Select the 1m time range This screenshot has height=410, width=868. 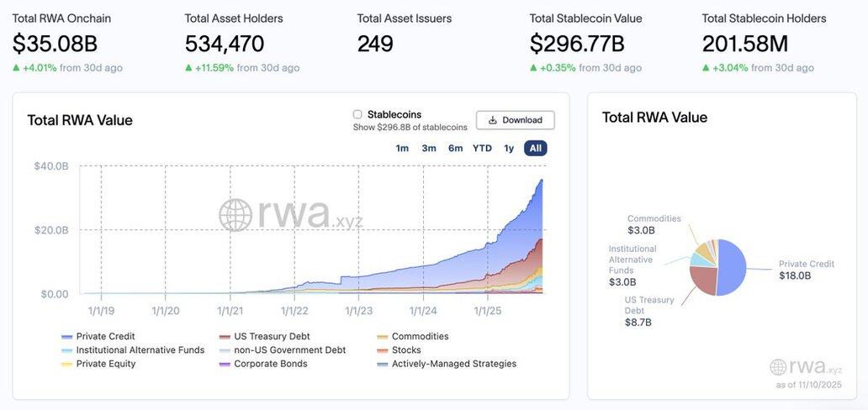(402, 149)
